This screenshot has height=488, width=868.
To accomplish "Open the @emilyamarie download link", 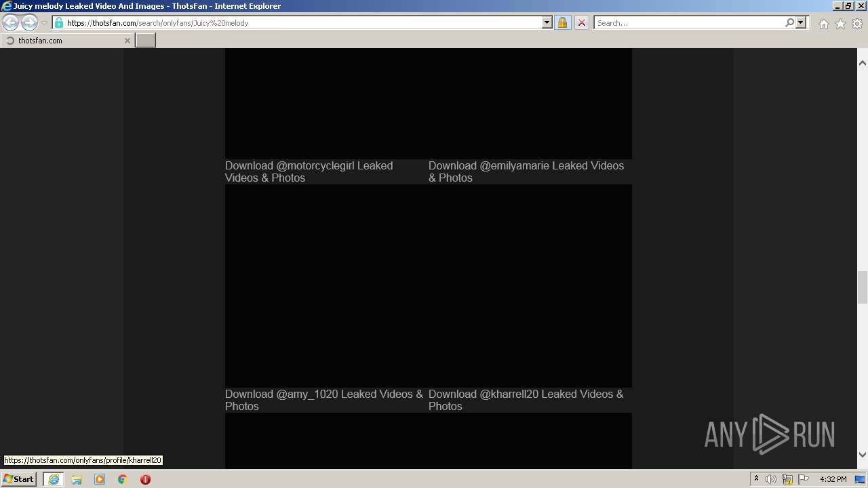I will (x=526, y=171).
